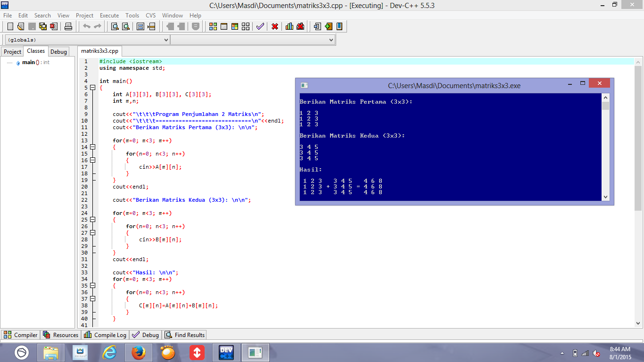Click the Undo arrow icon

click(x=87, y=26)
